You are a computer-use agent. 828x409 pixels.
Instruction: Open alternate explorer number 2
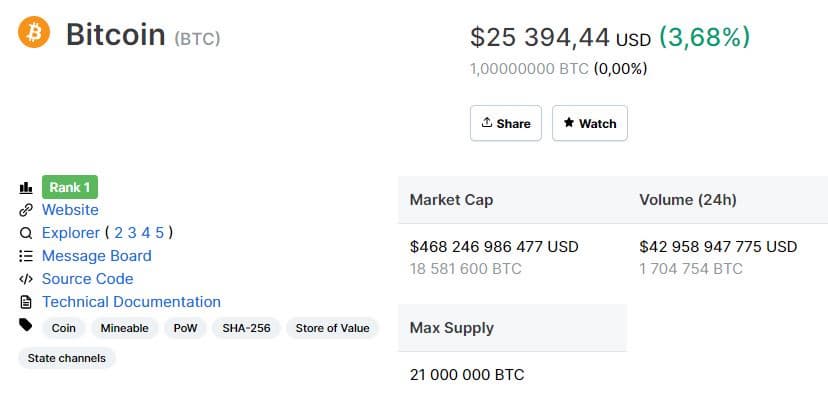(x=119, y=233)
